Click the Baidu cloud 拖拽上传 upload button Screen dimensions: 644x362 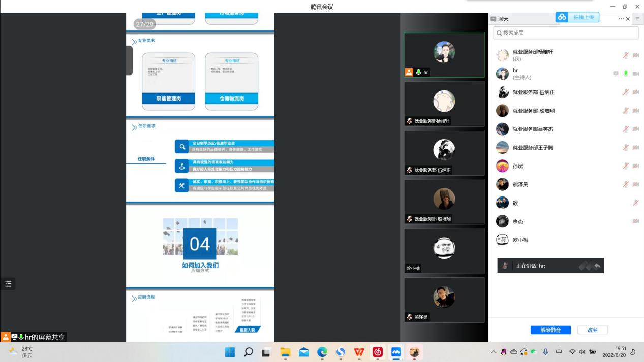coord(577,17)
